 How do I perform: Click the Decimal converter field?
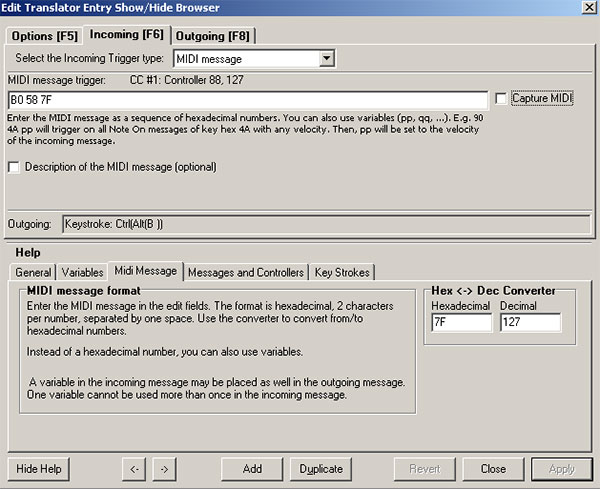[530, 322]
